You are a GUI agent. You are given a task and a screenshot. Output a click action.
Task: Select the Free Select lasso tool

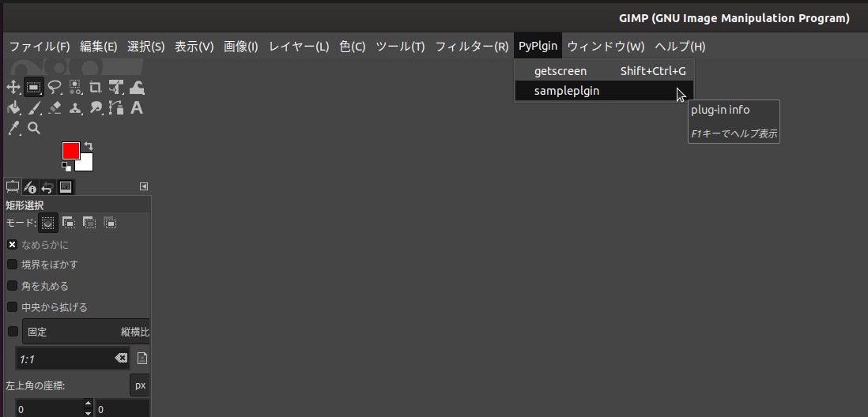[55, 88]
